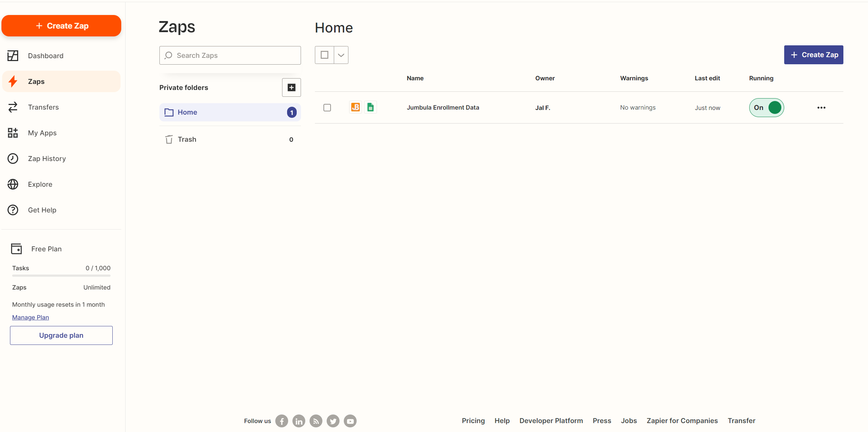The height and width of the screenshot is (432, 868).
Task: Open the Home private folder
Action: [x=230, y=112]
